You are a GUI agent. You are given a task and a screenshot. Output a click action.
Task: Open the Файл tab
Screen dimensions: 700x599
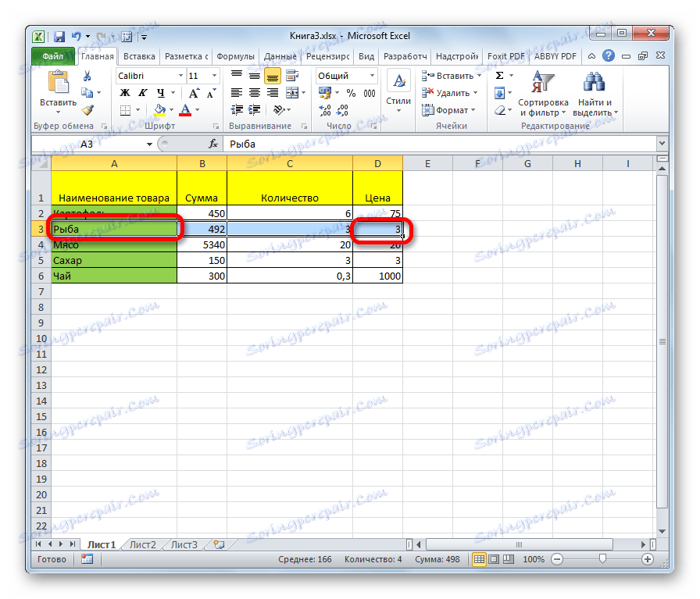click(52, 56)
